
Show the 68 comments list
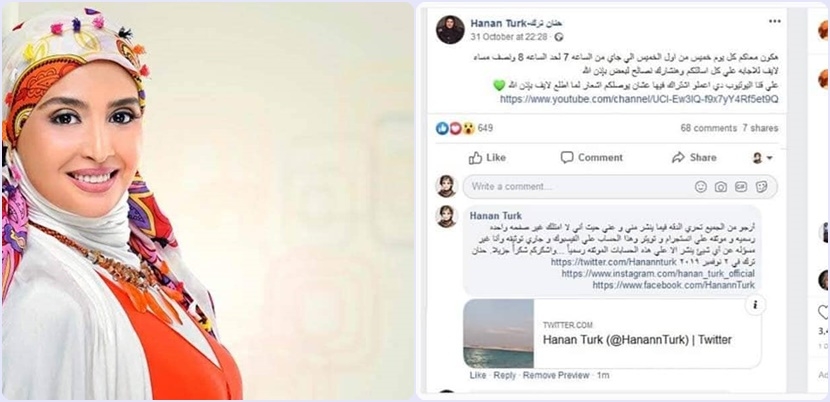tap(708, 128)
